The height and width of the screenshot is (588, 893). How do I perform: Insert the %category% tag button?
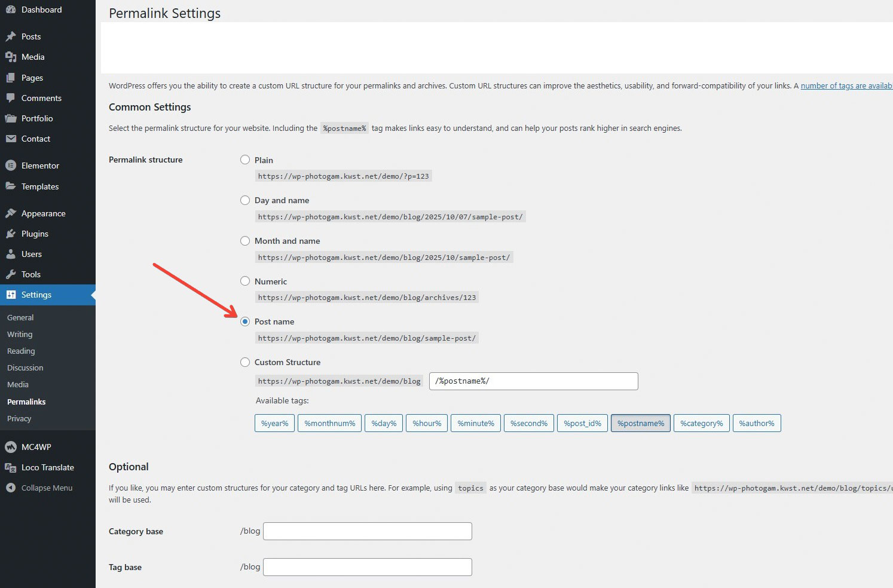pos(702,423)
